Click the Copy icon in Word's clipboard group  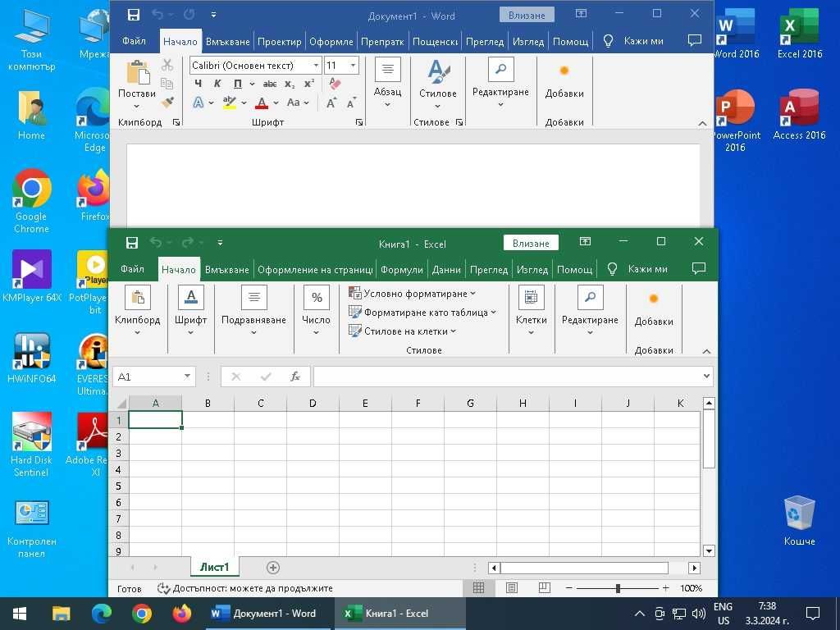tap(167, 84)
